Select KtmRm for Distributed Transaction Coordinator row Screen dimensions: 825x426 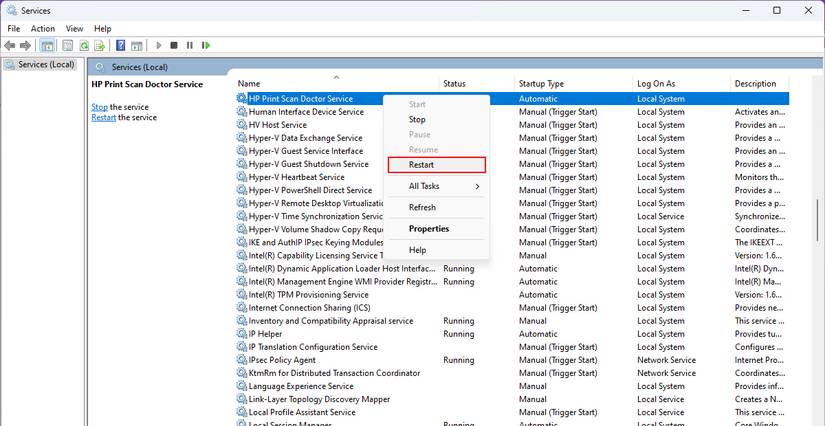tap(511, 373)
